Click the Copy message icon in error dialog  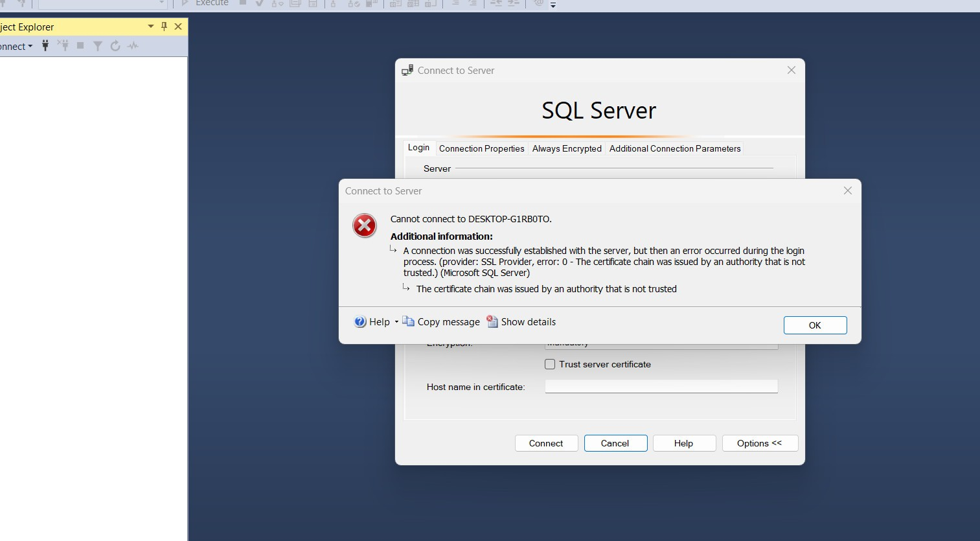(408, 321)
